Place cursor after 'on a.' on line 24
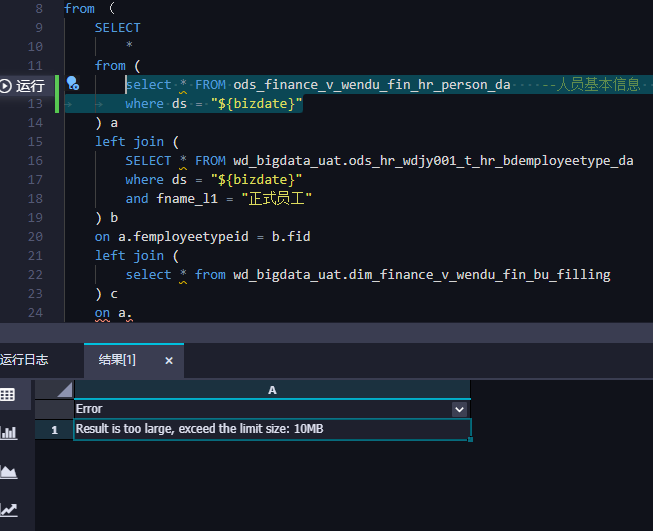This screenshot has width=653, height=531. 133,313
